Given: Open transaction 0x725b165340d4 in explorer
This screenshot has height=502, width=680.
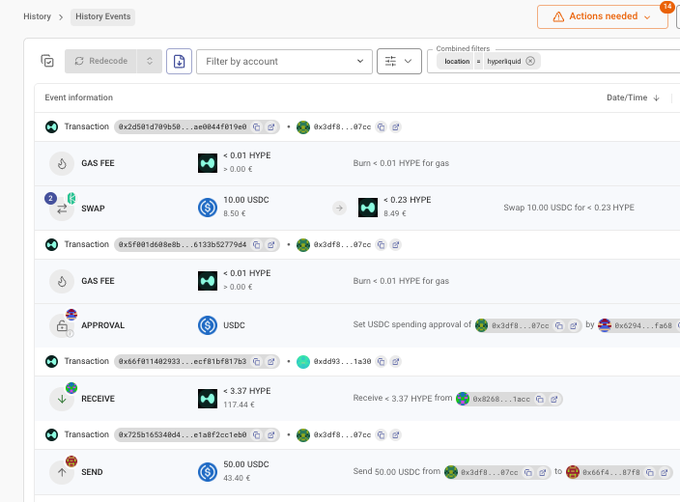Looking at the screenshot, I should tap(271, 435).
